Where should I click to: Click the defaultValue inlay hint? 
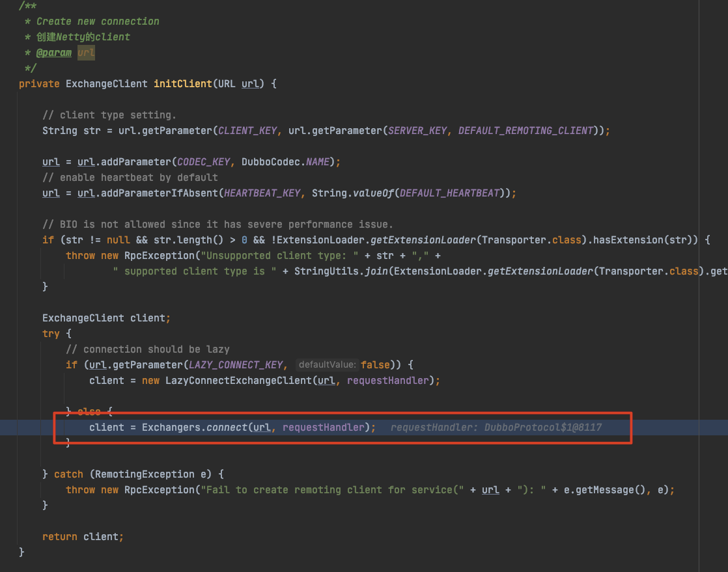click(327, 364)
